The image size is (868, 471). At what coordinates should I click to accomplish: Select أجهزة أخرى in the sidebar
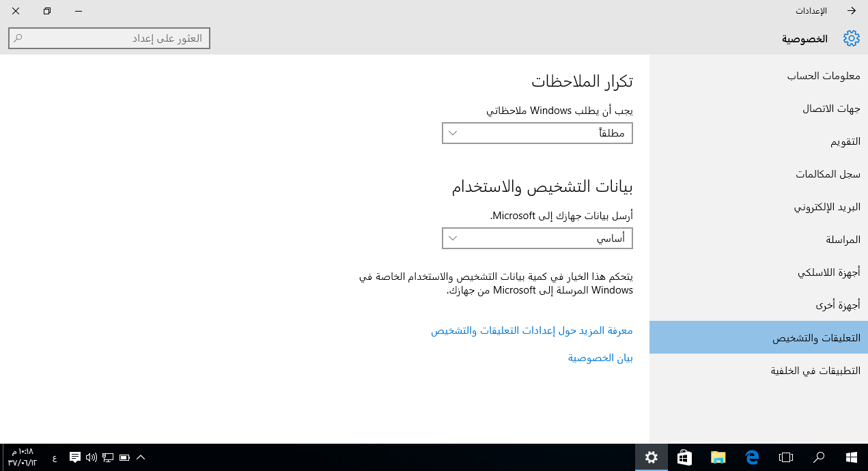(759, 305)
